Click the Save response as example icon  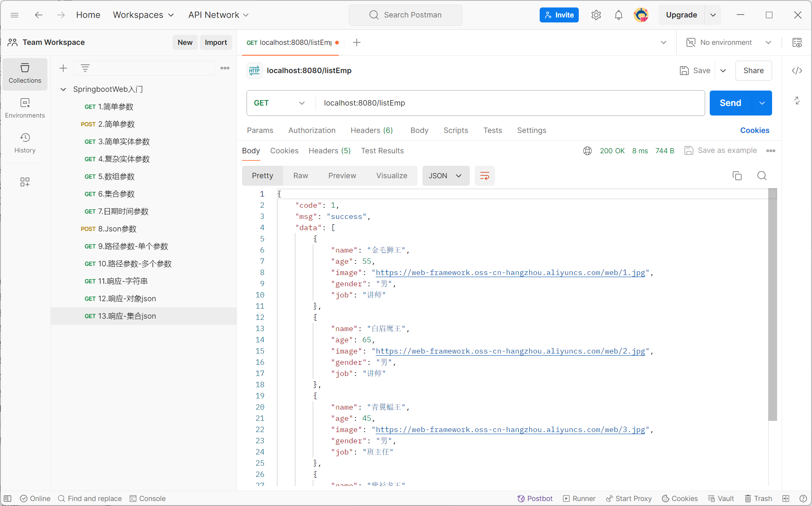pos(689,150)
